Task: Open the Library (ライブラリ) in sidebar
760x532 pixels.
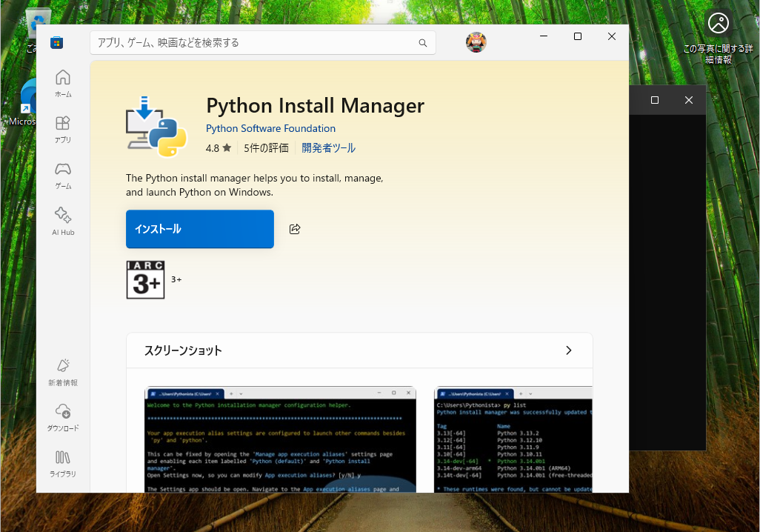Action: point(63,464)
